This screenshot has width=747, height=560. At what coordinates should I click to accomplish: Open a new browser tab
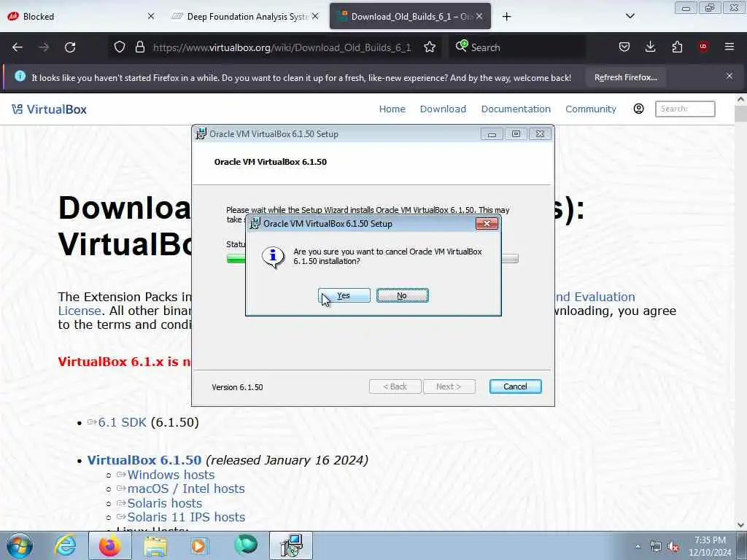506,17
